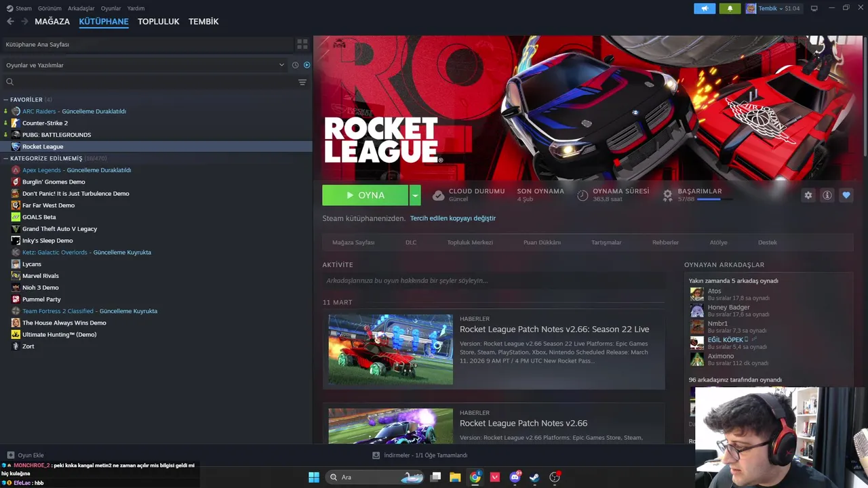Switch library to grid collections view
The width and height of the screenshot is (868, 488).
pyautogui.click(x=302, y=44)
